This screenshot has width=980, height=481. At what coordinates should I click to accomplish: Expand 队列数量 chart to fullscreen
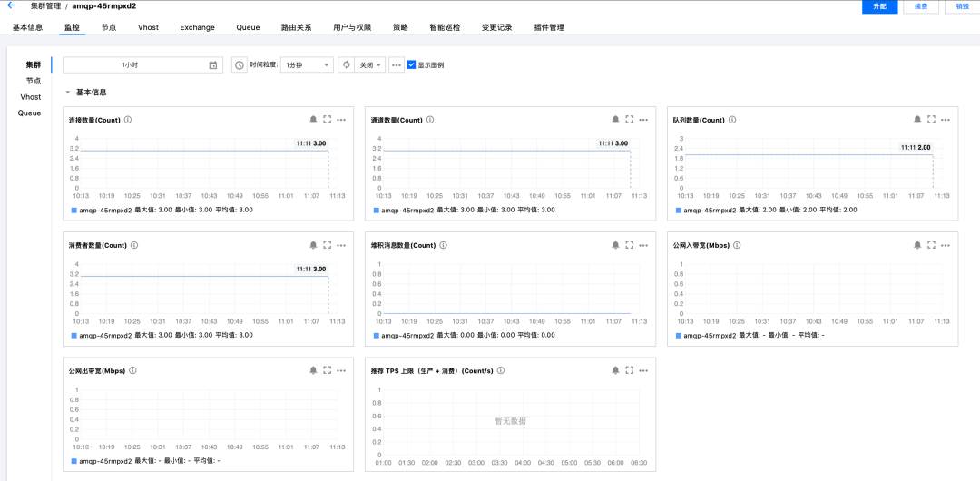tap(931, 120)
